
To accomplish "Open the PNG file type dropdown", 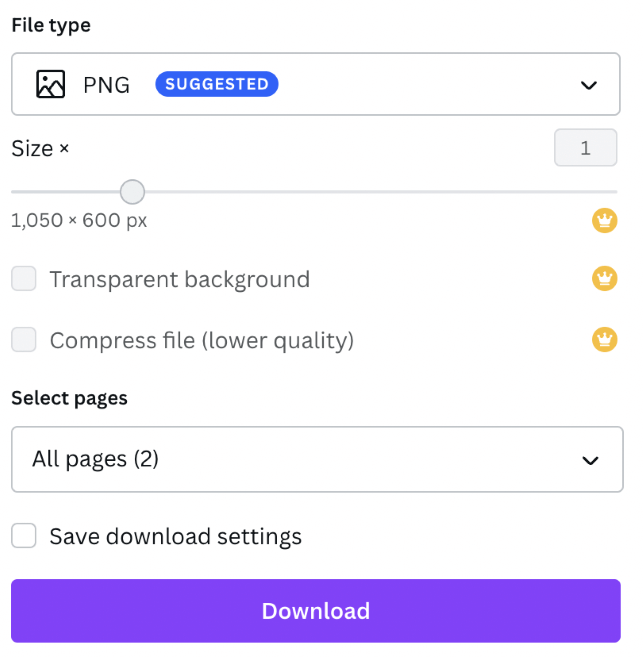I will click(x=316, y=84).
